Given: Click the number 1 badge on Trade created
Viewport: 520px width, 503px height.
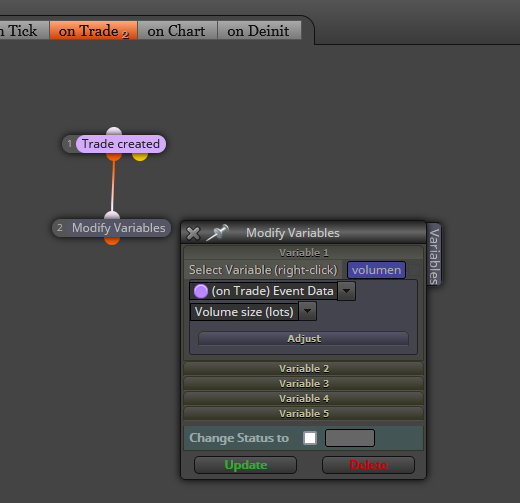Looking at the screenshot, I should point(70,144).
